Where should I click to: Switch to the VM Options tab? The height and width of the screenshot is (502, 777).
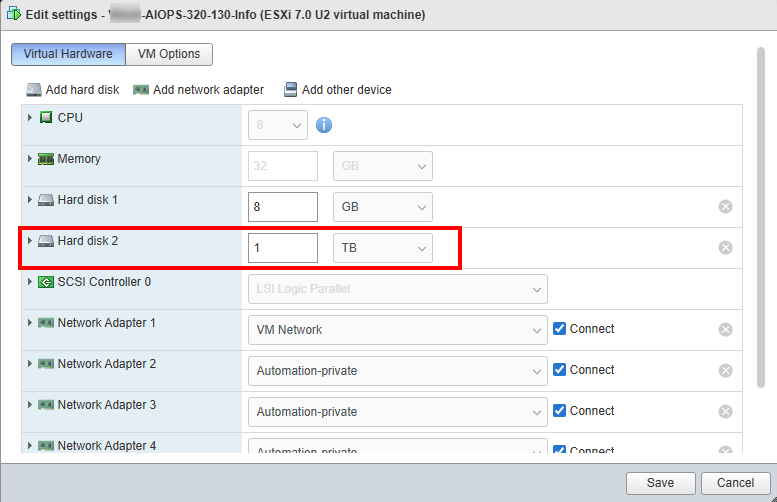169,54
